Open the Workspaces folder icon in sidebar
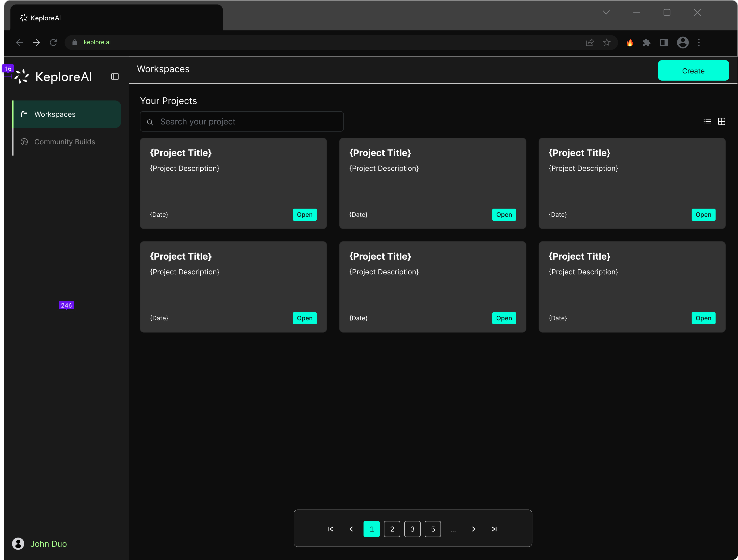 tap(24, 114)
